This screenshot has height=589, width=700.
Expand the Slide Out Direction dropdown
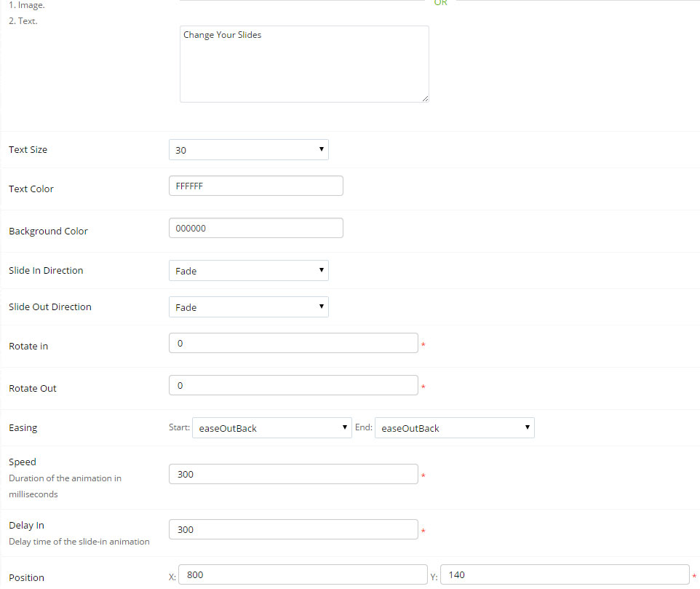[x=248, y=307]
